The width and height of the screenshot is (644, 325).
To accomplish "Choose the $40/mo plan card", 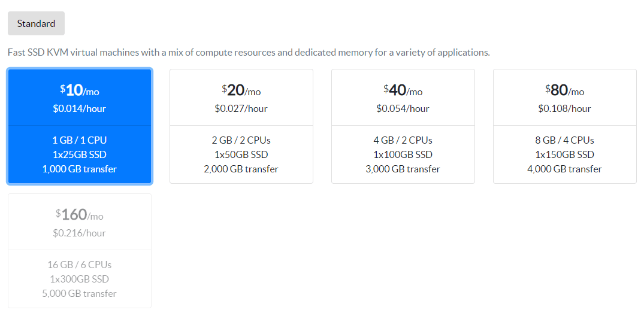I will click(x=403, y=126).
